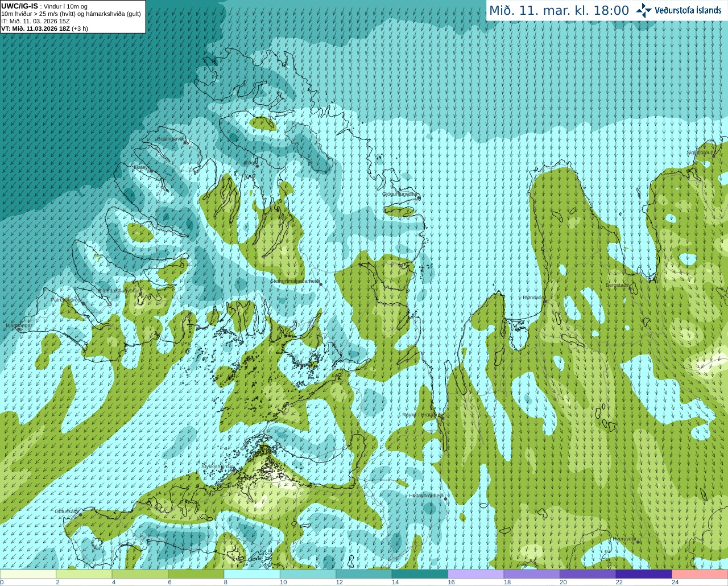Click the 'IT: Mið. 11. 03. 2026 15Z' line
Image resolution: width=728 pixels, height=586 pixels.
tap(35, 21)
